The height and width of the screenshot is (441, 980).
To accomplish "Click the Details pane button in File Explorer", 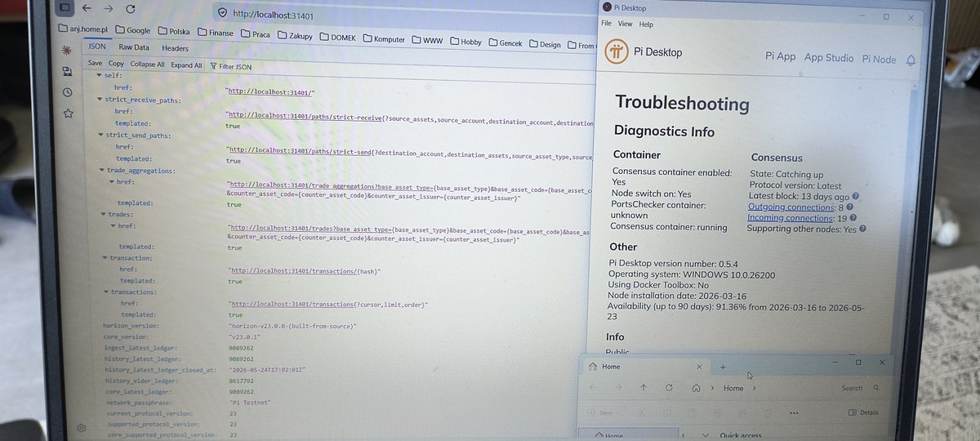I will pos(864,412).
